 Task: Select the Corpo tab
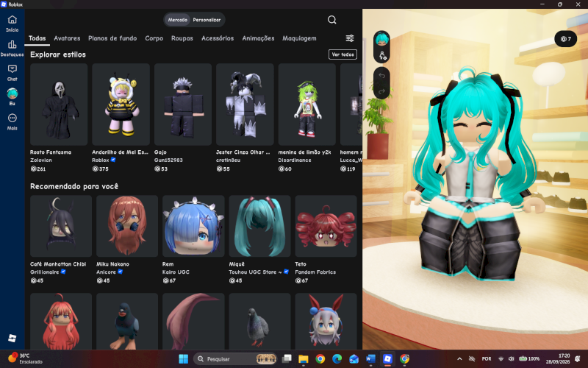coord(154,38)
